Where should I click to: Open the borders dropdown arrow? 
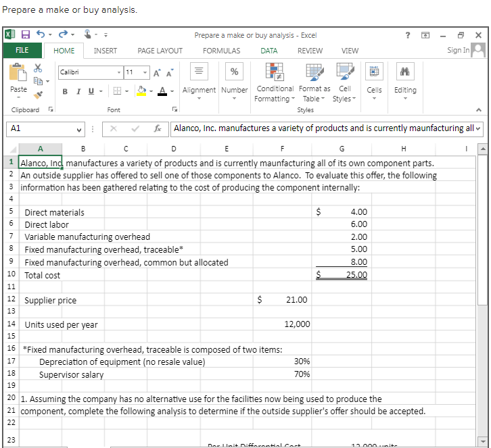click(127, 91)
